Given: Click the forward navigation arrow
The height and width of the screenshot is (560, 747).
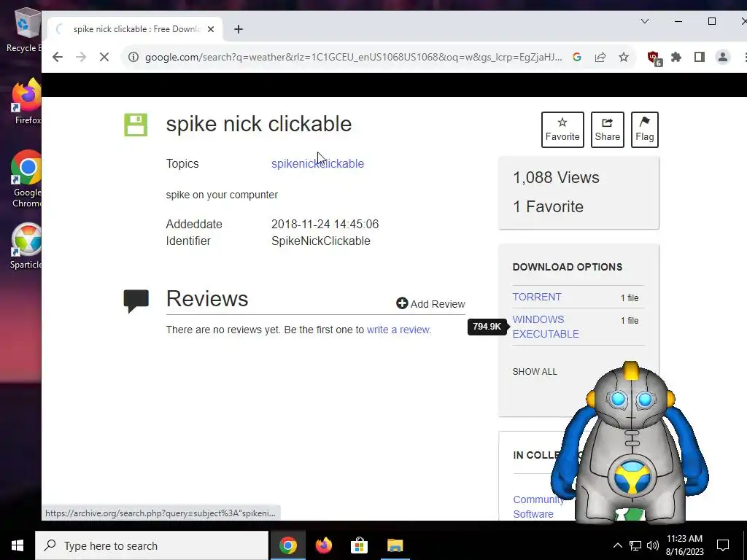Looking at the screenshot, I should (81, 57).
